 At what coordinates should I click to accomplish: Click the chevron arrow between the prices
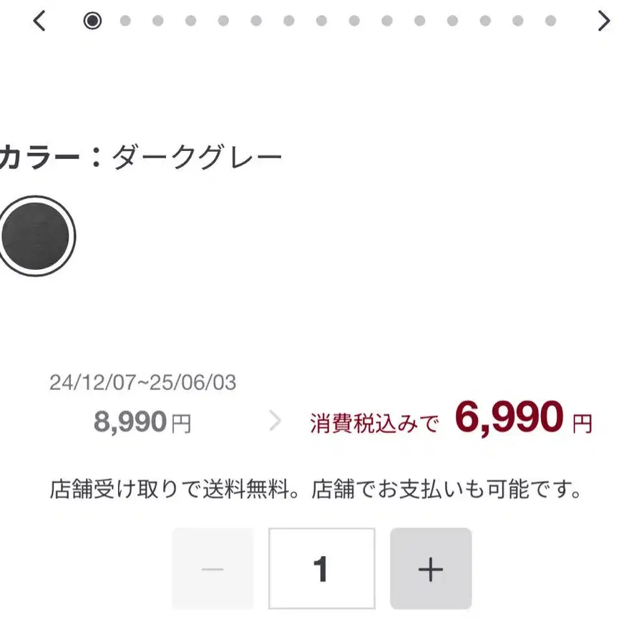(x=275, y=421)
